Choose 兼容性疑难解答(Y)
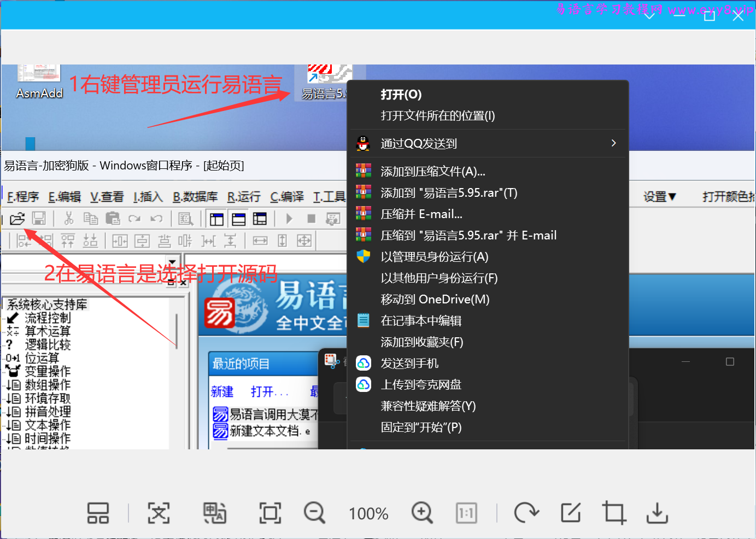This screenshot has height=539, width=756. tap(488, 406)
